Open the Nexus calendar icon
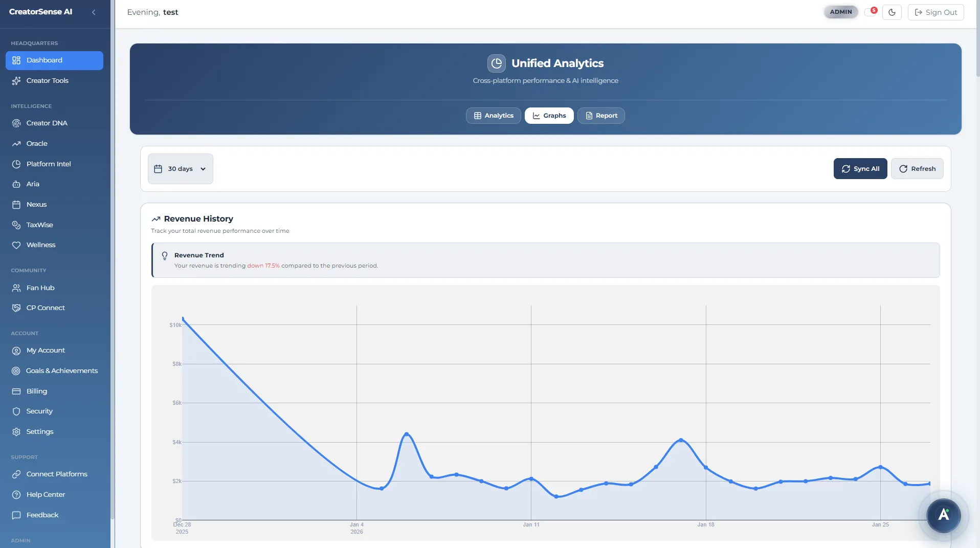 pos(16,204)
